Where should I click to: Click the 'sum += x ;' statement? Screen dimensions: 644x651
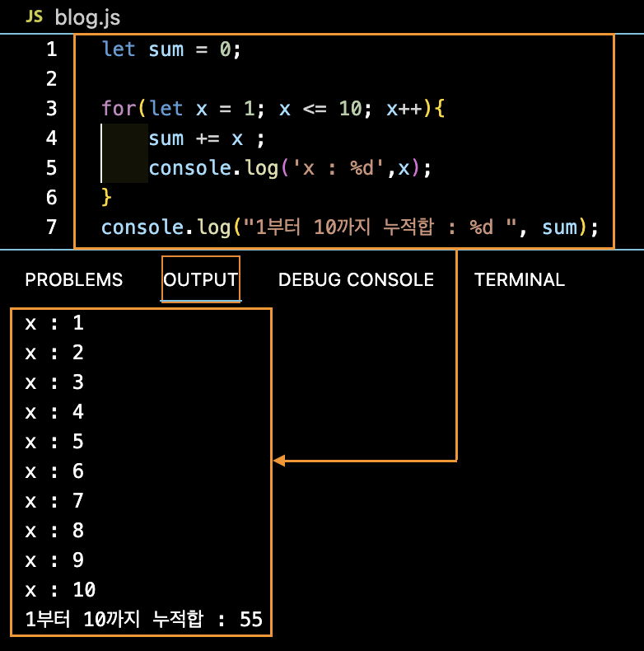point(206,138)
